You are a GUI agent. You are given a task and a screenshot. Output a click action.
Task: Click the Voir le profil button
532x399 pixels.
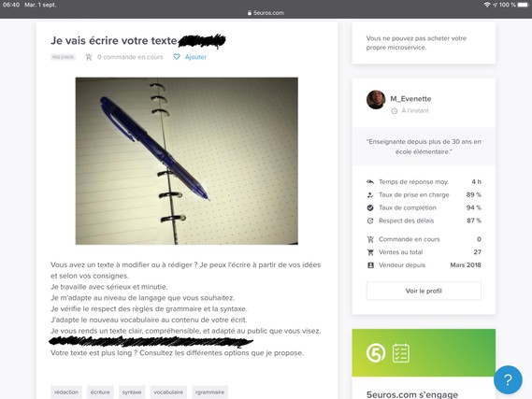pos(424,291)
